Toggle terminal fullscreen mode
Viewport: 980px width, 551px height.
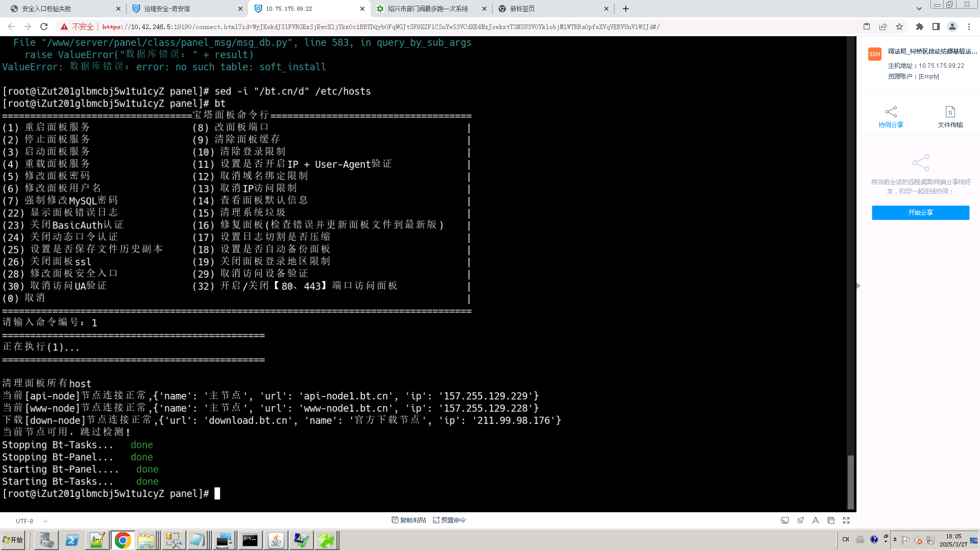(x=846, y=520)
